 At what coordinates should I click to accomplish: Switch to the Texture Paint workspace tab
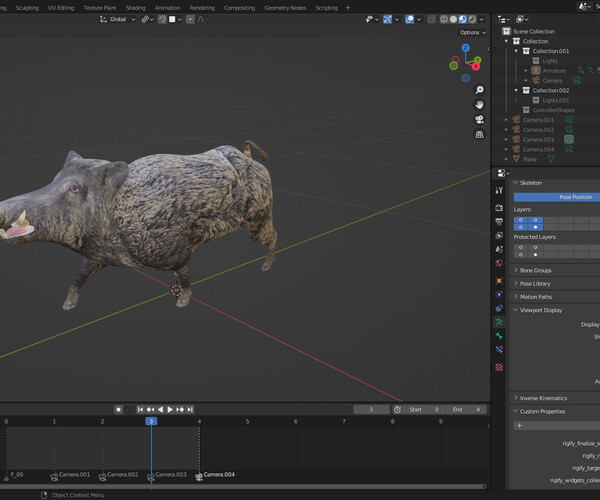click(x=99, y=8)
